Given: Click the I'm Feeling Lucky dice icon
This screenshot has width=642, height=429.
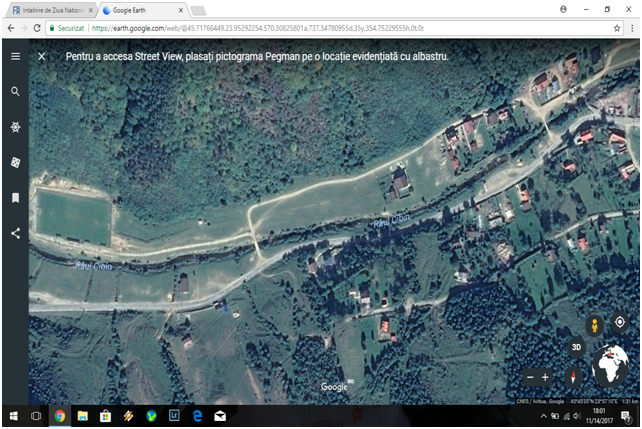Looking at the screenshot, I should pyautogui.click(x=15, y=162).
